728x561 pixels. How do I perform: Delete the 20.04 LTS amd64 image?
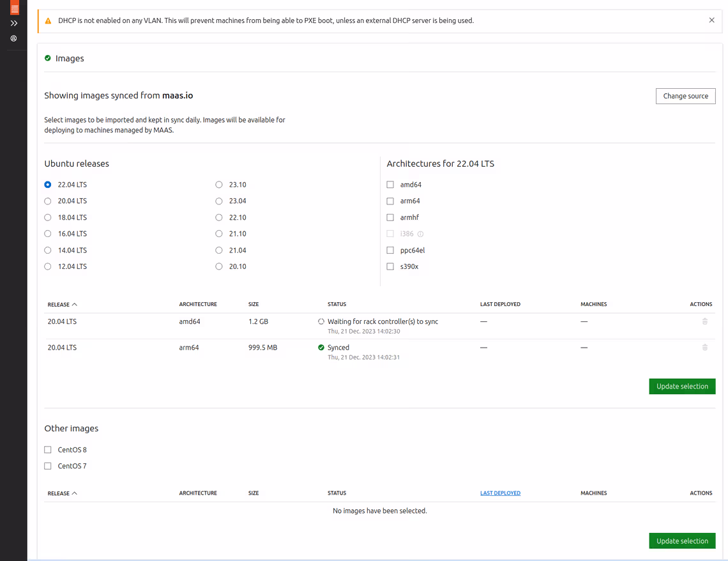[x=704, y=321]
